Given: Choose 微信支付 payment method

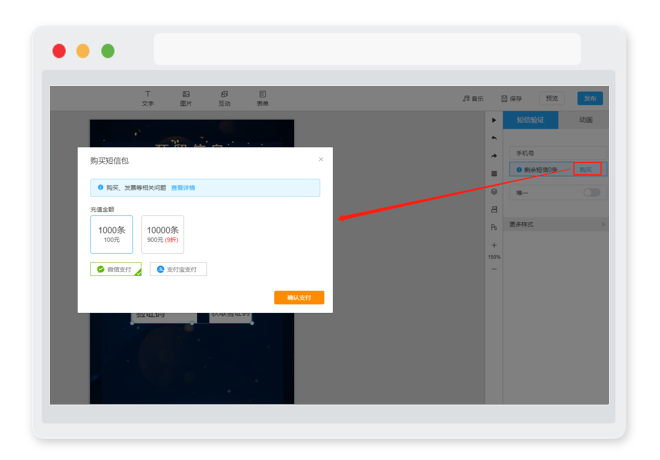Looking at the screenshot, I should (x=116, y=269).
